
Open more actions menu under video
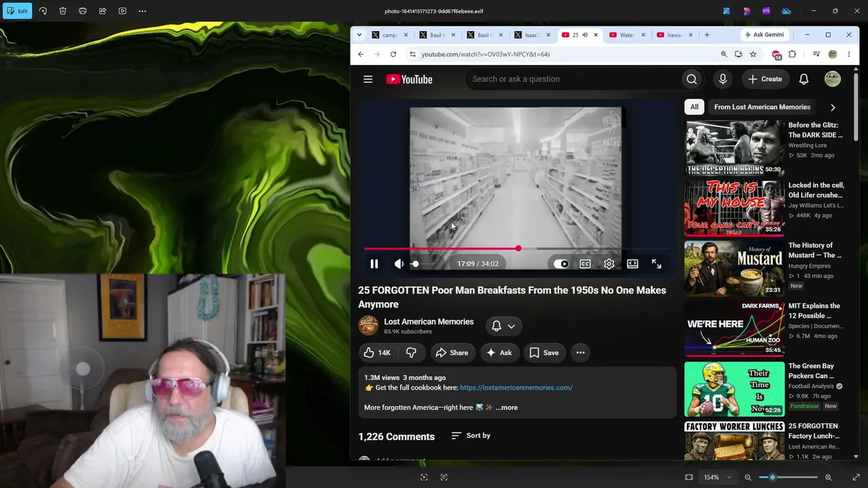(x=580, y=352)
